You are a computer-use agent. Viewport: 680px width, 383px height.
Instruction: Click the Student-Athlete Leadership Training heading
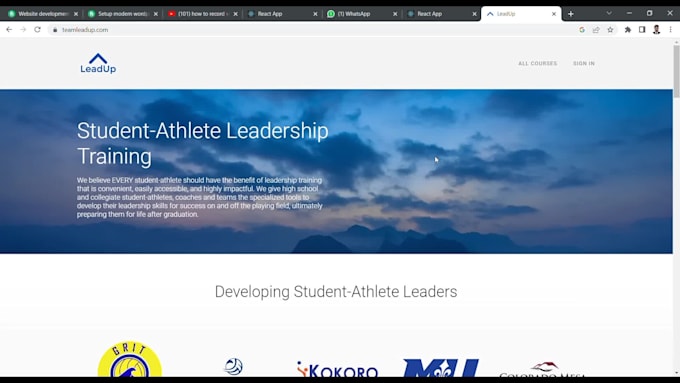(x=203, y=143)
